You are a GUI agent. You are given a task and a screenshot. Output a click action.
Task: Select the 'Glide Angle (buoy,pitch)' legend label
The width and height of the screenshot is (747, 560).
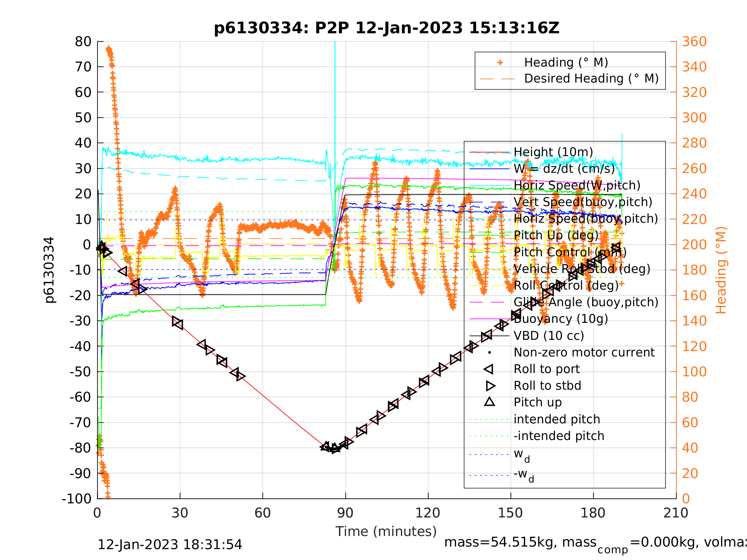586,302
